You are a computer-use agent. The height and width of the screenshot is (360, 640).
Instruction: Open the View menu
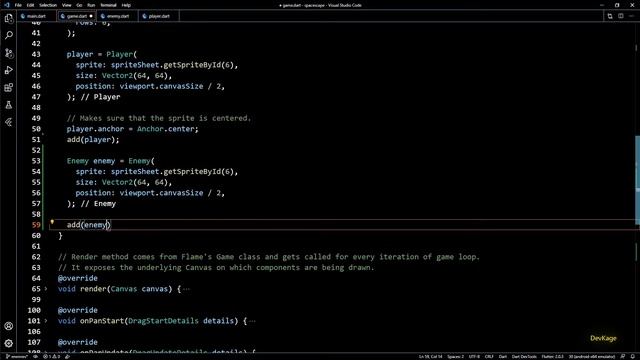point(67,5)
